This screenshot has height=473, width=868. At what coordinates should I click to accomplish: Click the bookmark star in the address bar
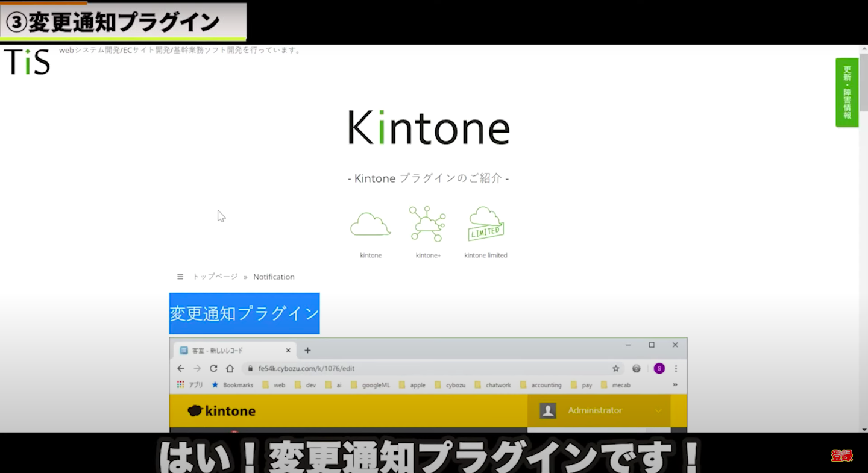[615, 368]
